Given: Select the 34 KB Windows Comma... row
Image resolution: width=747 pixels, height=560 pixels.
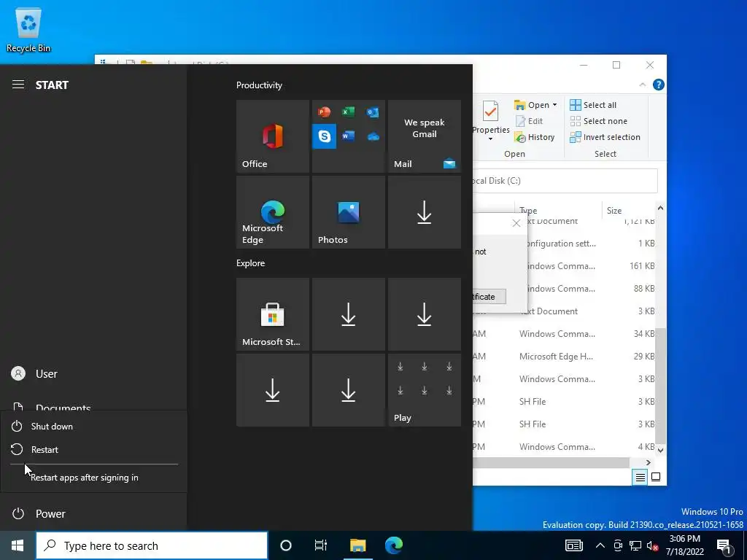Looking at the screenshot, I should point(564,334).
